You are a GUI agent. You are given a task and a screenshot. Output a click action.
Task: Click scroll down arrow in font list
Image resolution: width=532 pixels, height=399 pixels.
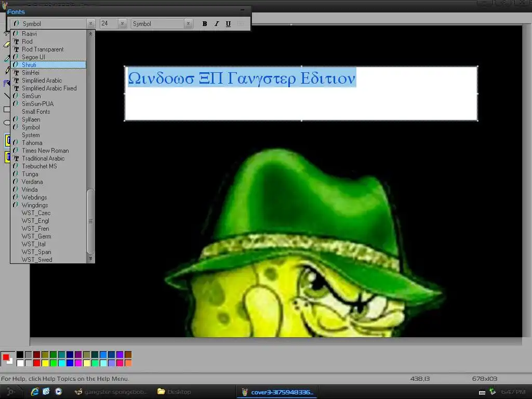[90, 259]
